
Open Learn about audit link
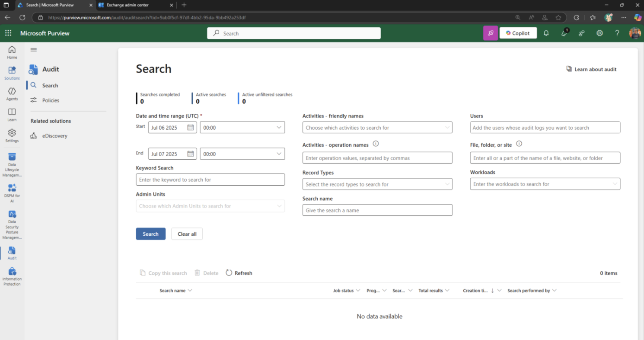tap(591, 69)
